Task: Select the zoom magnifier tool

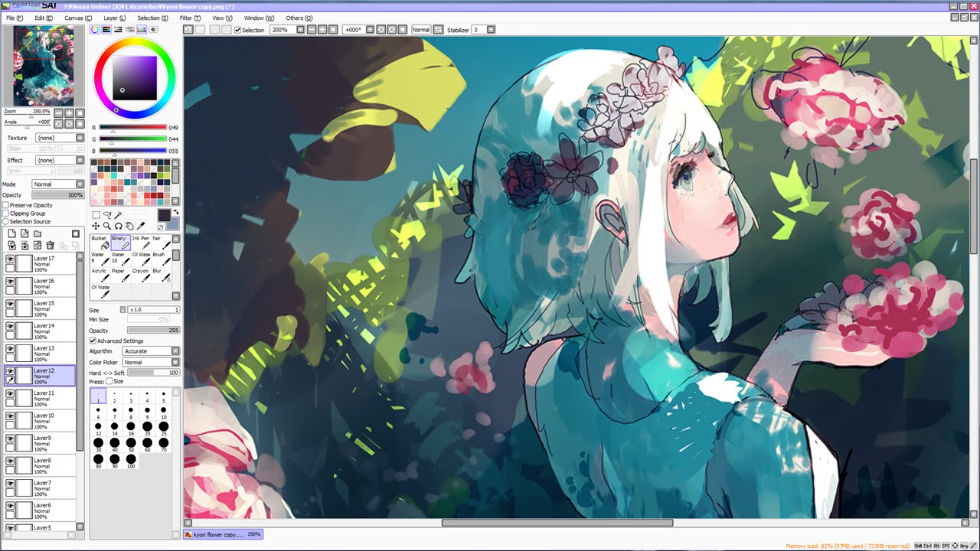Action: pos(107,226)
